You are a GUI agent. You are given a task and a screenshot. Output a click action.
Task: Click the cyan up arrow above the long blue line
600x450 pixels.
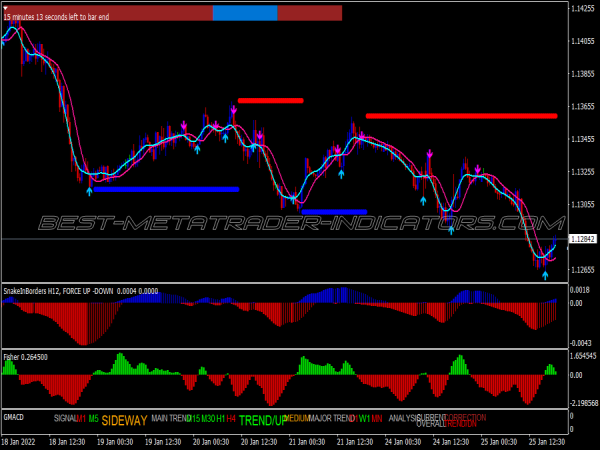[x=89, y=189]
